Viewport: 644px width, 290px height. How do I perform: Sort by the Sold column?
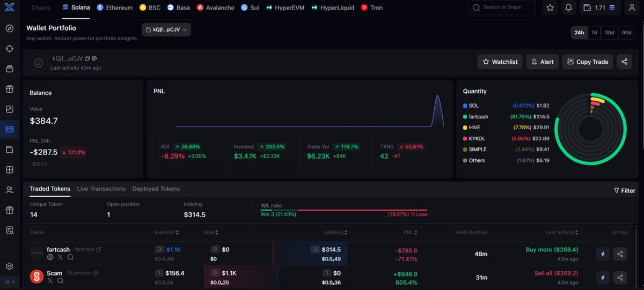[x=210, y=233]
